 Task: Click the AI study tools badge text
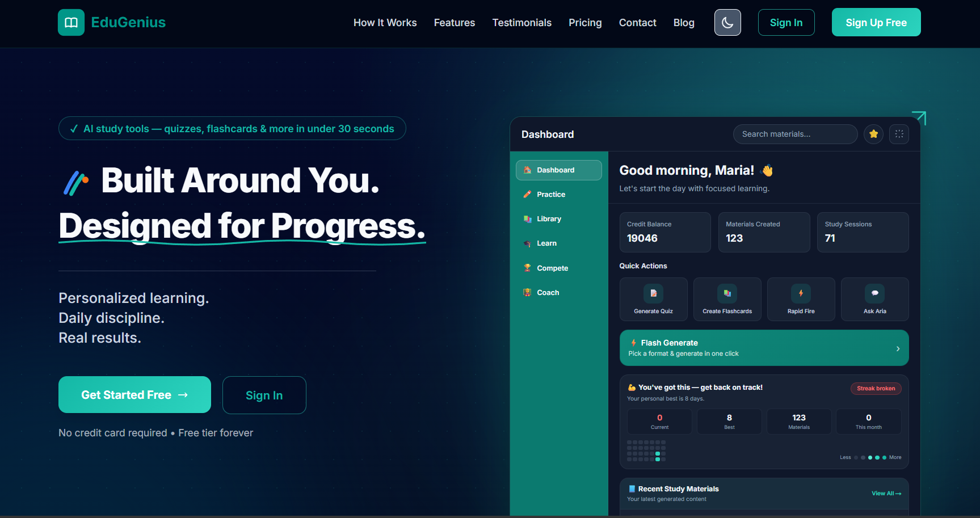[x=238, y=129]
